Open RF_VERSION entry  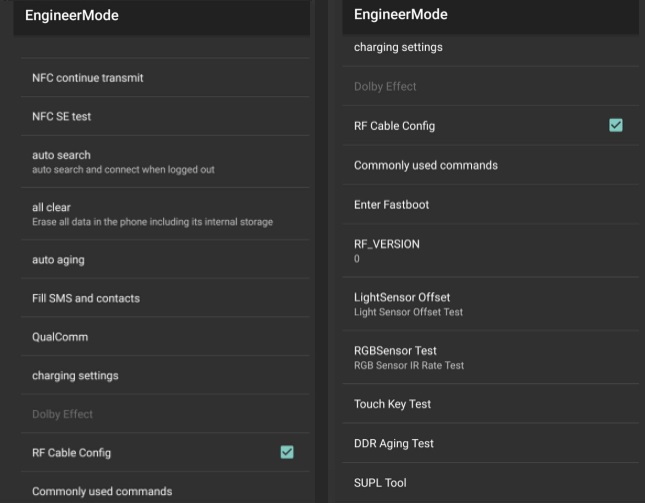(x=490, y=250)
